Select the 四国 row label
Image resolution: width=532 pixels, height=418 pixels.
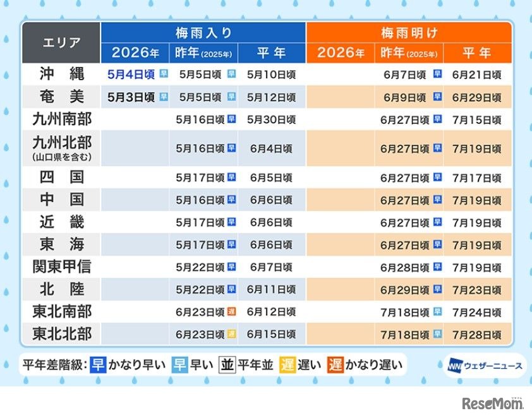click(x=61, y=177)
